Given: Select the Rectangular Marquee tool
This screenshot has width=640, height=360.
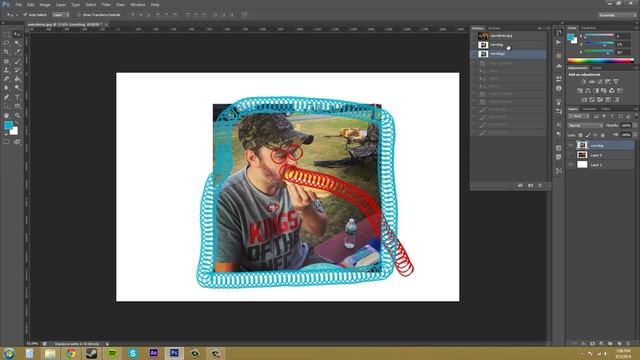Looking at the screenshot, I should (6, 35).
